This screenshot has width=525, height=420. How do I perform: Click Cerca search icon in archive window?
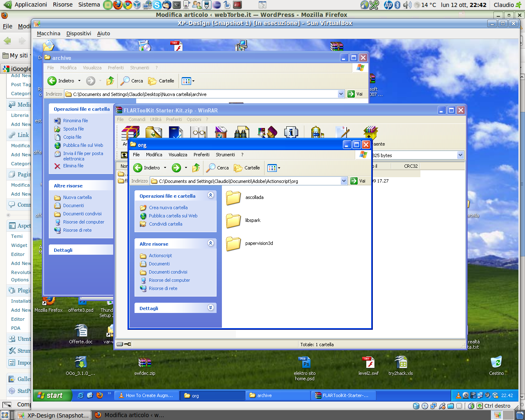coord(132,81)
